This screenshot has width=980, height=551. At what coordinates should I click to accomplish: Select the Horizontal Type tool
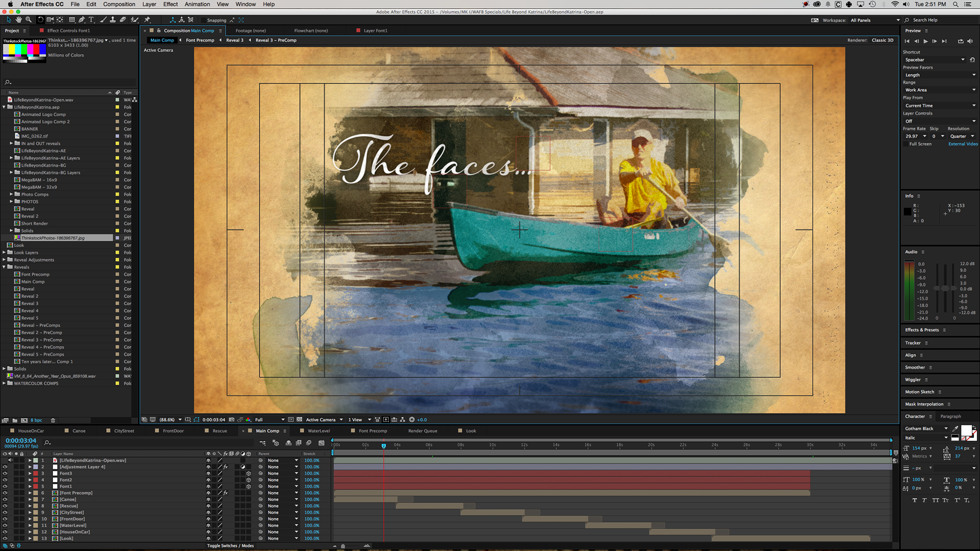click(91, 20)
